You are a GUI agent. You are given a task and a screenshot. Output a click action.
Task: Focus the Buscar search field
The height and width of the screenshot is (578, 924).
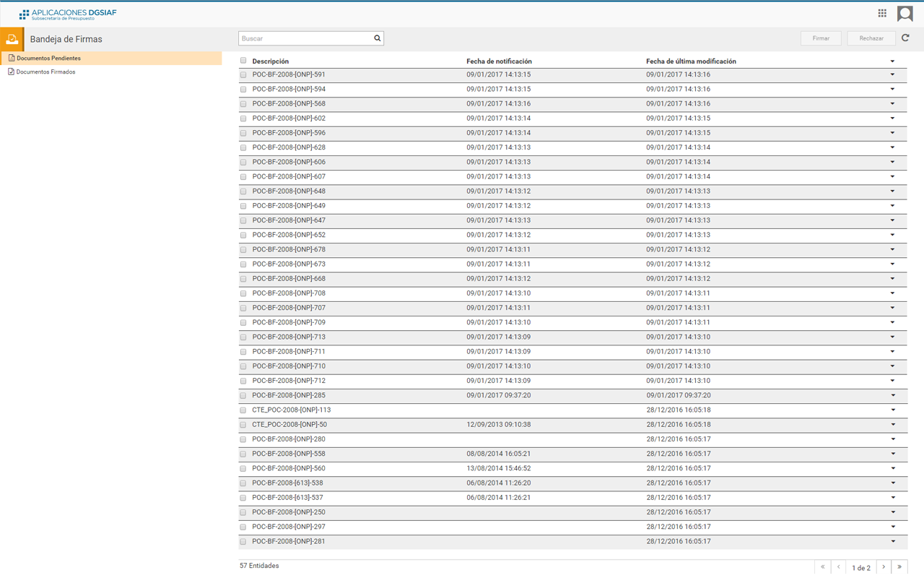(x=305, y=38)
